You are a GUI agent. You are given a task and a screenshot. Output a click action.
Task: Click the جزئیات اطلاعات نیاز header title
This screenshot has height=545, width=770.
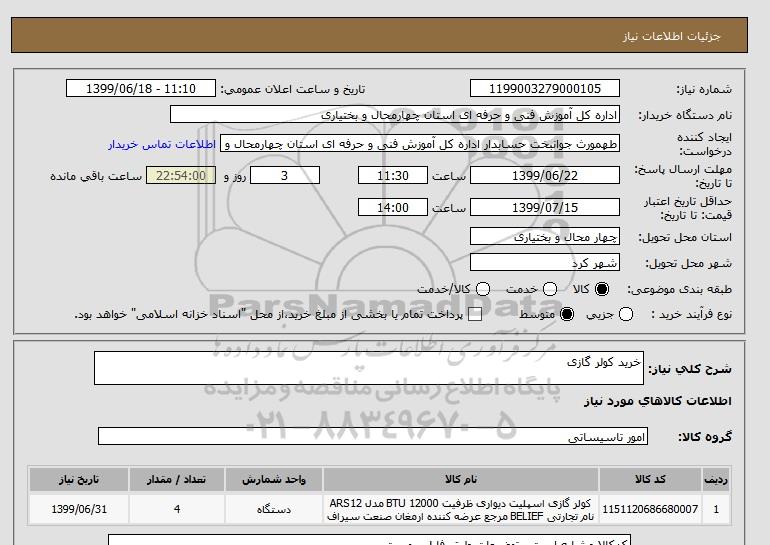(x=671, y=36)
